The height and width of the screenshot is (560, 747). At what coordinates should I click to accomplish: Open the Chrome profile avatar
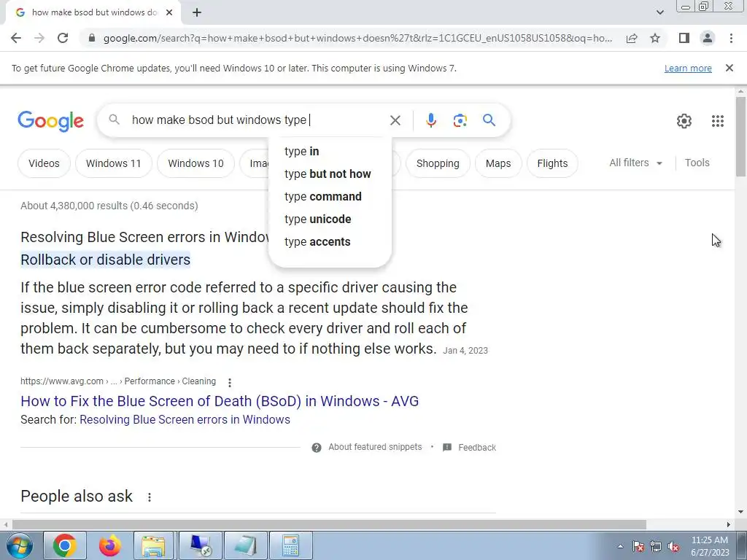[708, 38]
